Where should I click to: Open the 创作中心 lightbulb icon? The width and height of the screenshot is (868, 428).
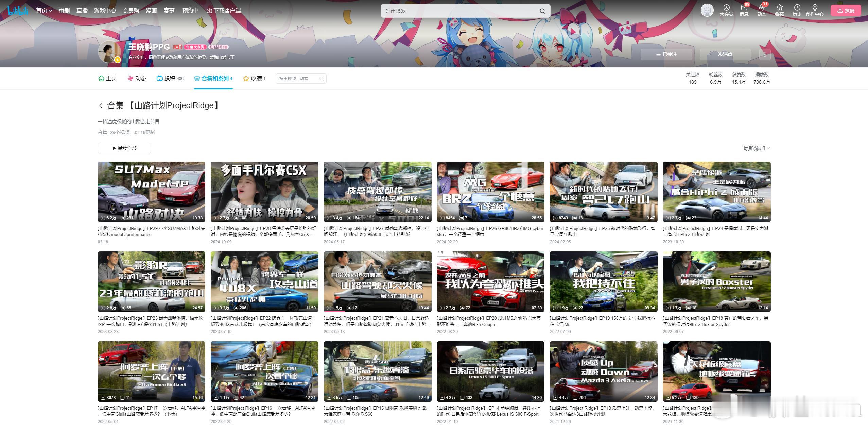(815, 8)
